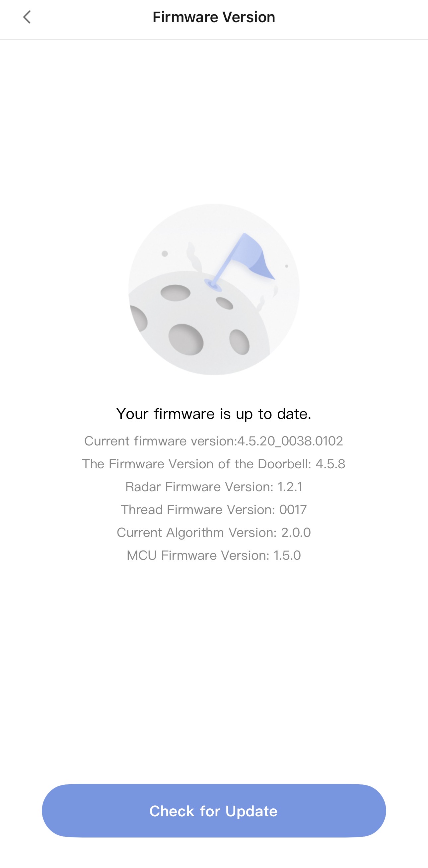
Task: Click the Current firmware version 4.5.20_0038.0102 line
Action: (214, 441)
